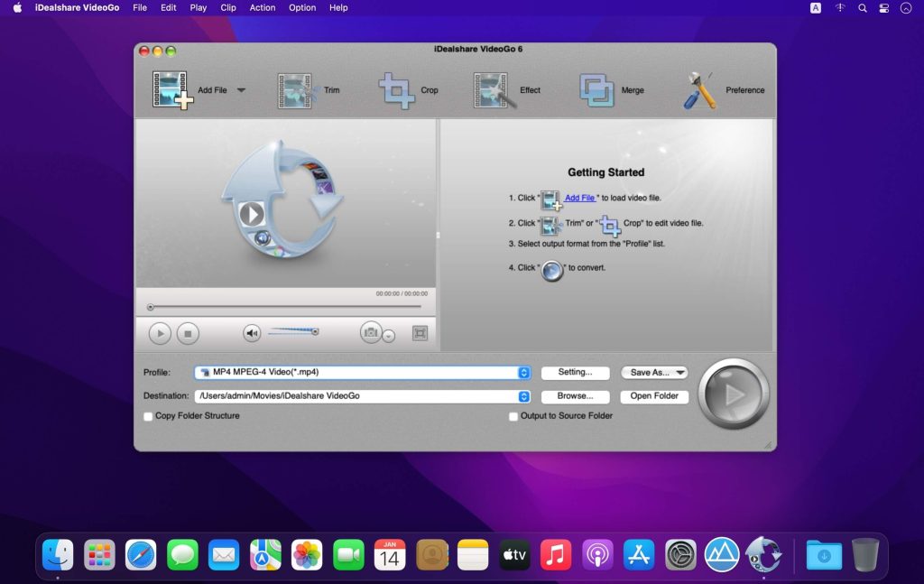Click the fullscreen preview icon

coord(420,332)
